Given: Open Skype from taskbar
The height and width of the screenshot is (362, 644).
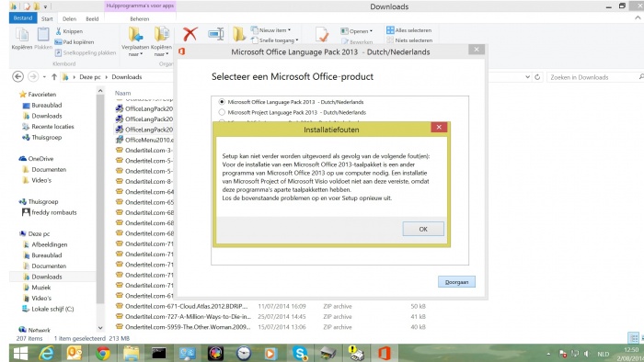Looking at the screenshot, I should pos(300,354).
